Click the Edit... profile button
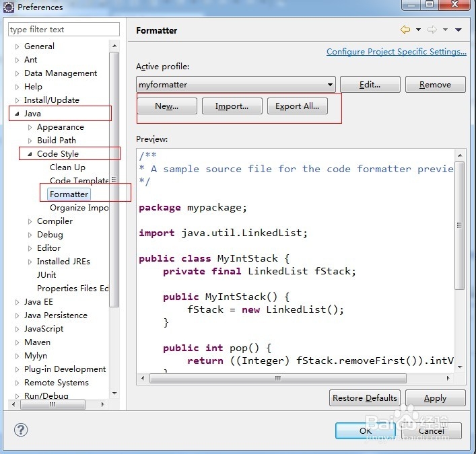 point(370,85)
